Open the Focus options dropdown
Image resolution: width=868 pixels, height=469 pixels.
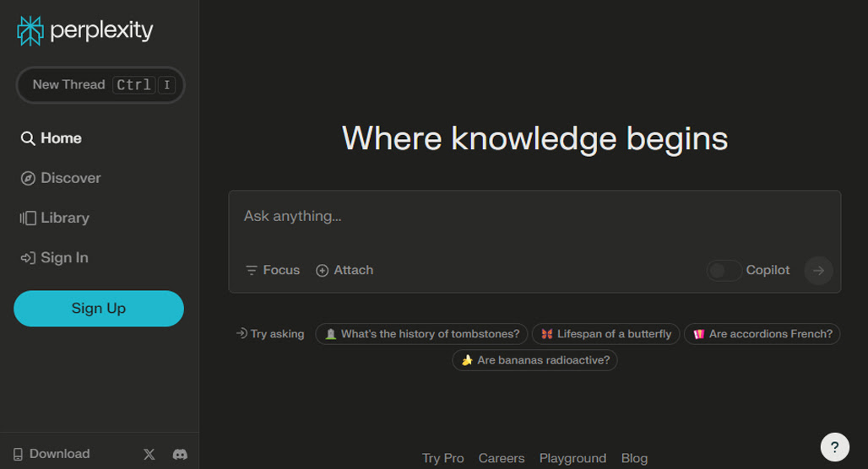[273, 270]
